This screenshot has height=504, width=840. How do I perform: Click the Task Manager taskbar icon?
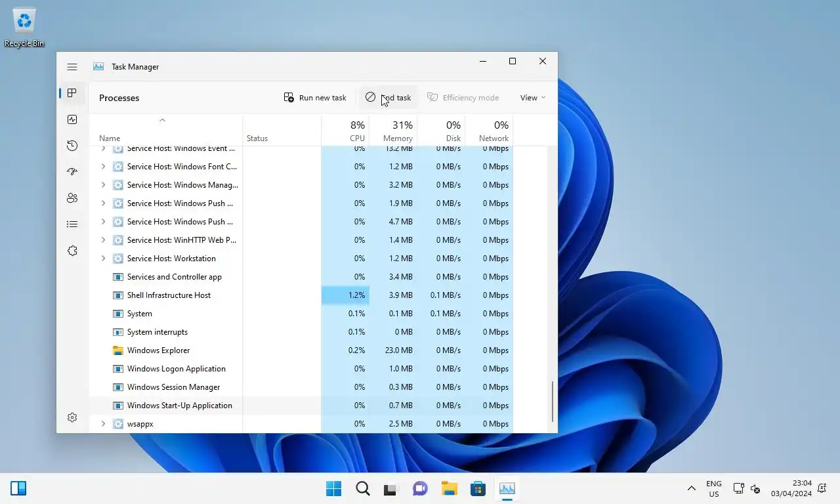point(507,489)
